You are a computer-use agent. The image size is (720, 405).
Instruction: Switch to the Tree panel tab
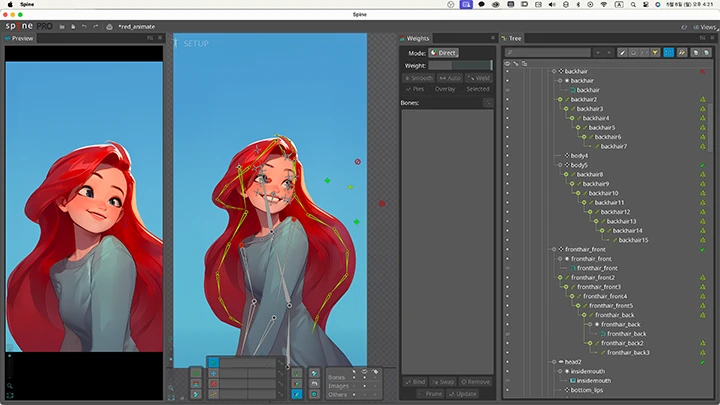[512, 38]
